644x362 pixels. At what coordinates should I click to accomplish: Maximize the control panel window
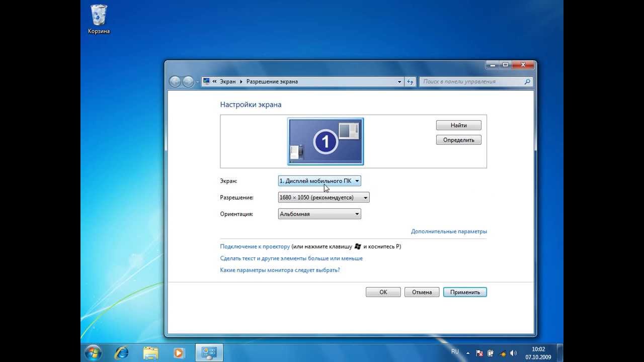505,65
